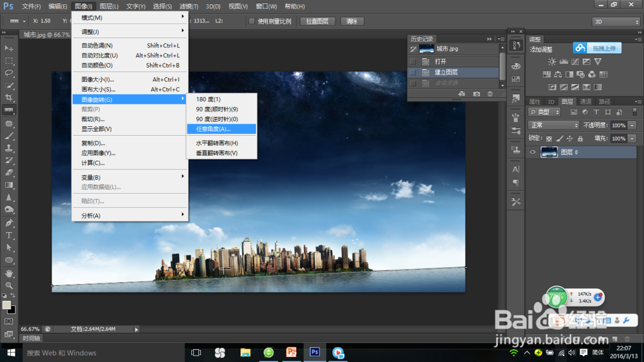
Task: Click Lock transparent pixels icon
Action: (x=549, y=138)
